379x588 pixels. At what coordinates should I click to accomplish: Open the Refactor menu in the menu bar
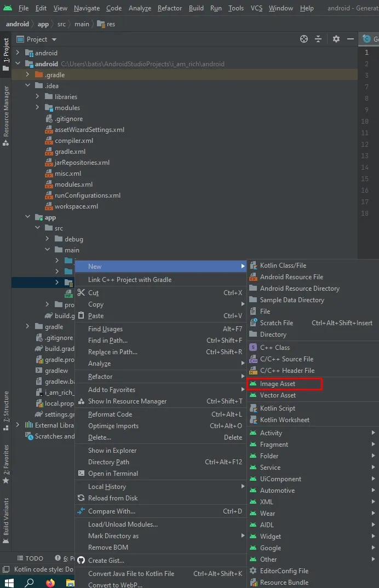(170, 8)
